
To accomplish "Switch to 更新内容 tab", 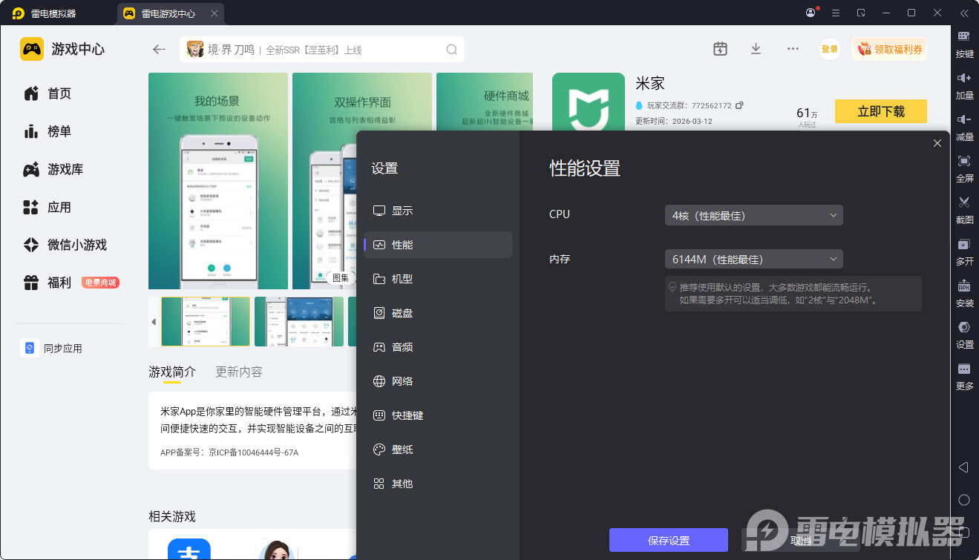I will click(x=238, y=372).
